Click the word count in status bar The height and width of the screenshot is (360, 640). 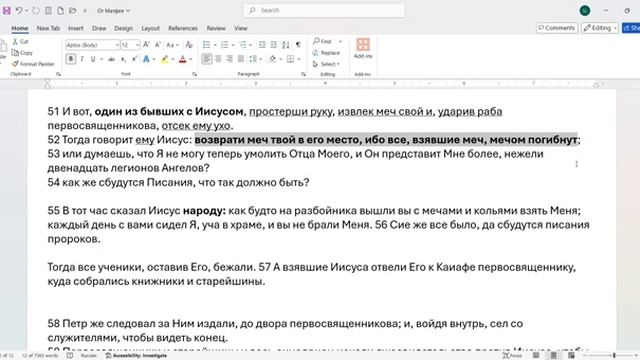[40, 356]
